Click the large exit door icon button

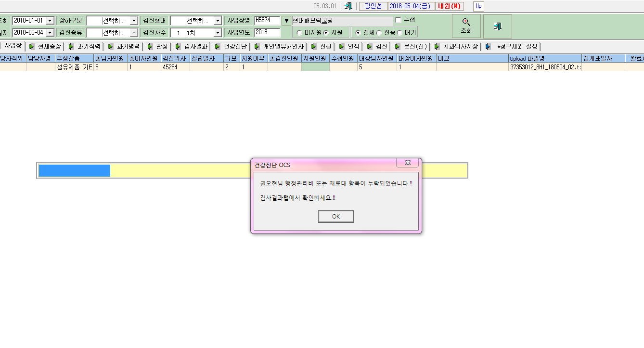pos(497,26)
